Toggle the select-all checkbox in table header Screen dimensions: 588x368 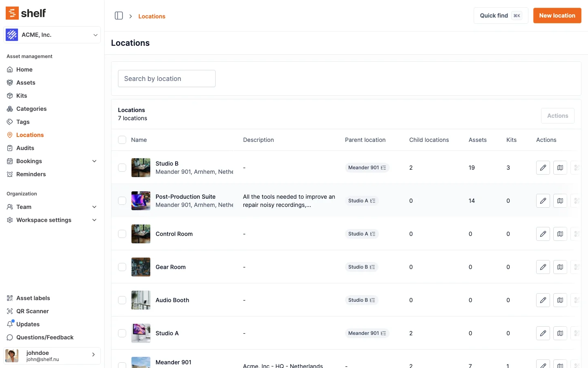pyautogui.click(x=122, y=140)
